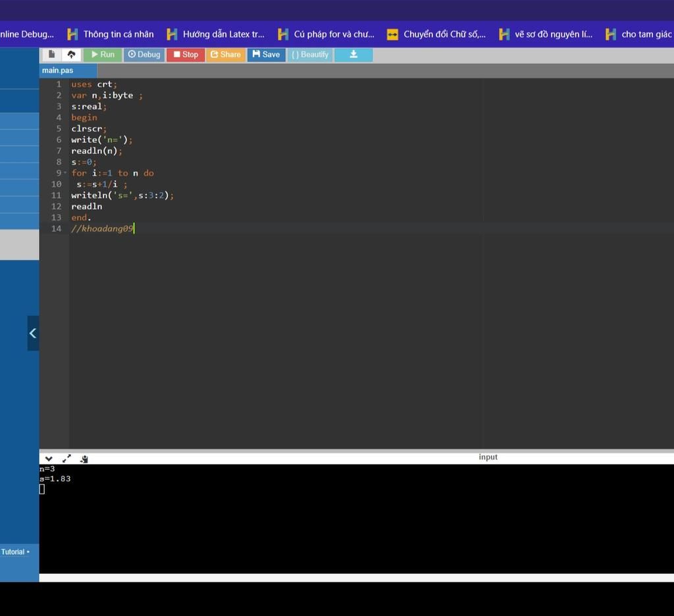The height and width of the screenshot is (616, 674).
Task: Beautify the source code
Action: coord(310,55)
